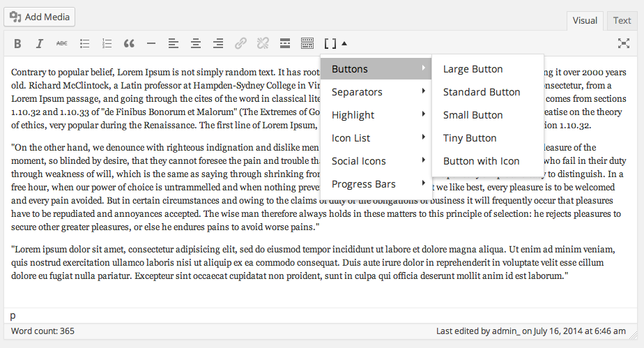Choose Large Button from submenu
The image size is (644, 348).
473,69
